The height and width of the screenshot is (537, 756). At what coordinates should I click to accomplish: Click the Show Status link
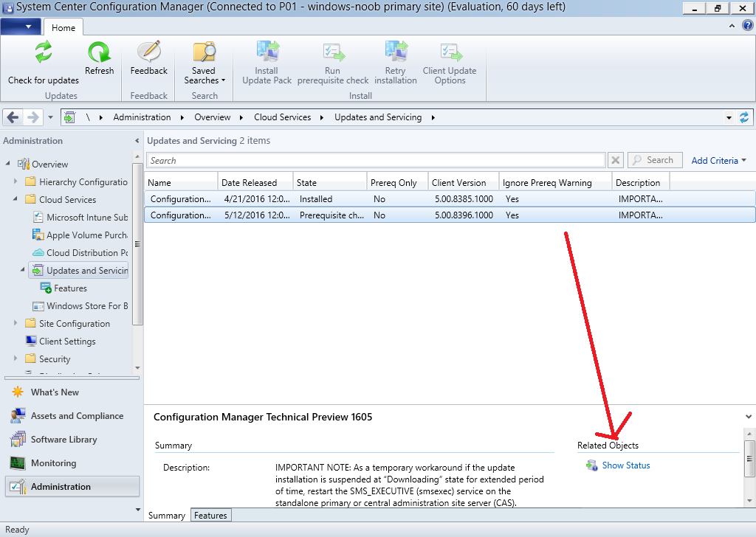(626, 465)
